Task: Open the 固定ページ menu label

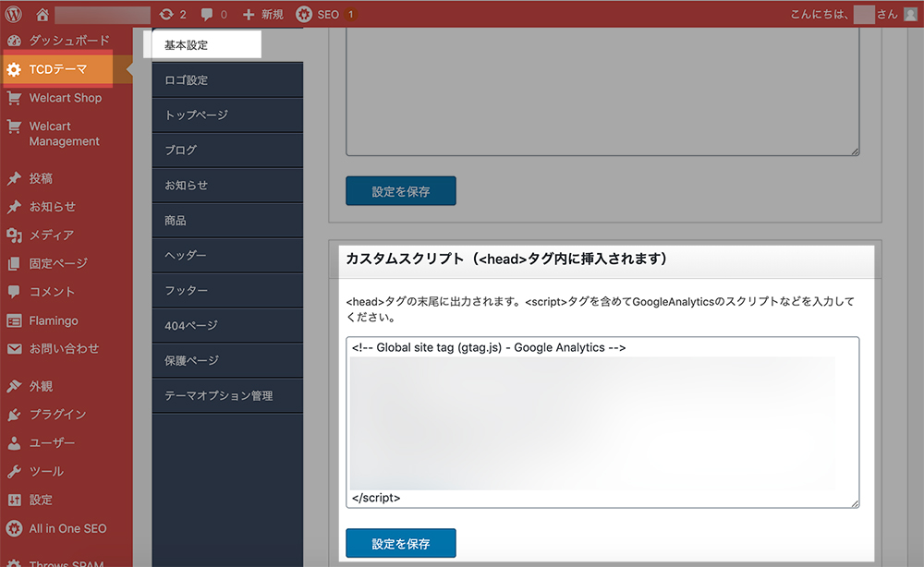Action: click(x=58, y=263)
